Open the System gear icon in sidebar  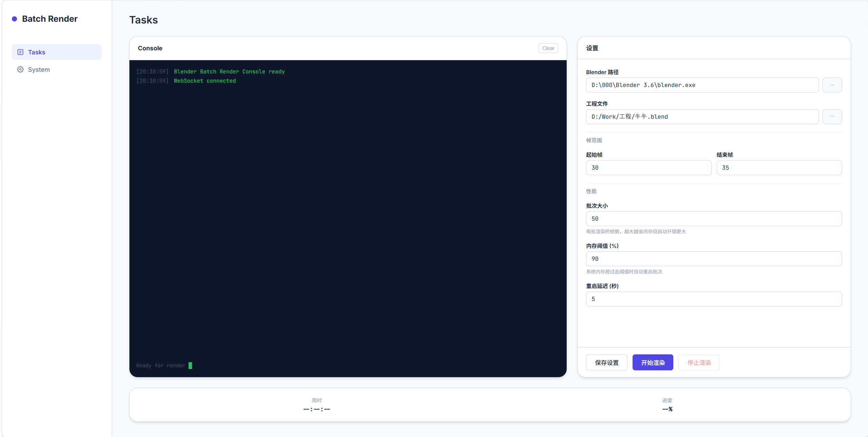coord(20,69)
